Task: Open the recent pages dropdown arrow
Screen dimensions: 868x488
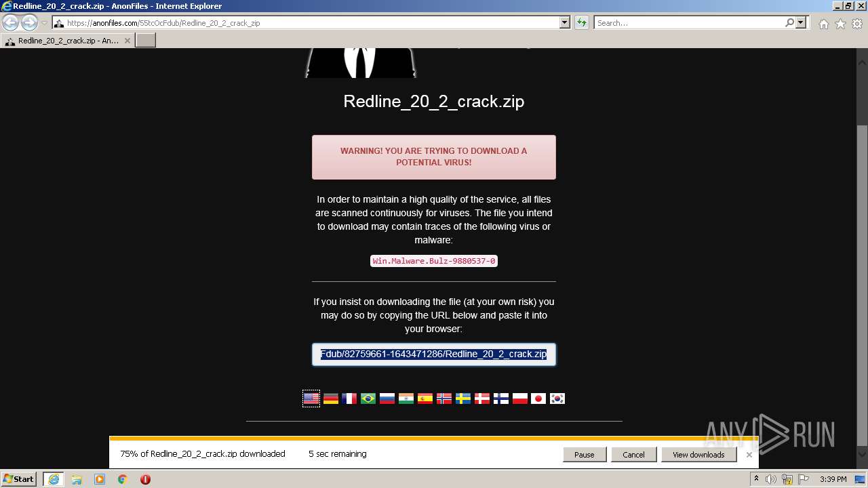Action: (44, 23)
